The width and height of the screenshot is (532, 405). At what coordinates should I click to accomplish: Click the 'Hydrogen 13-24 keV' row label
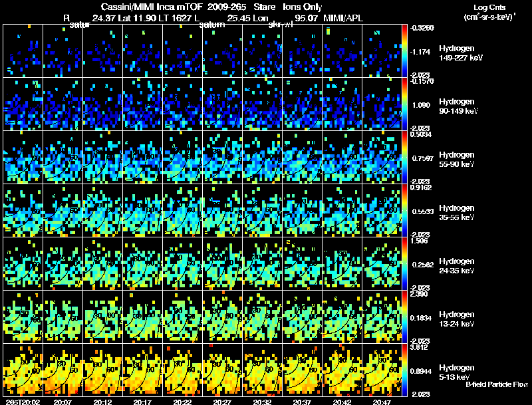pyautogui.click(x=457, y=319)
